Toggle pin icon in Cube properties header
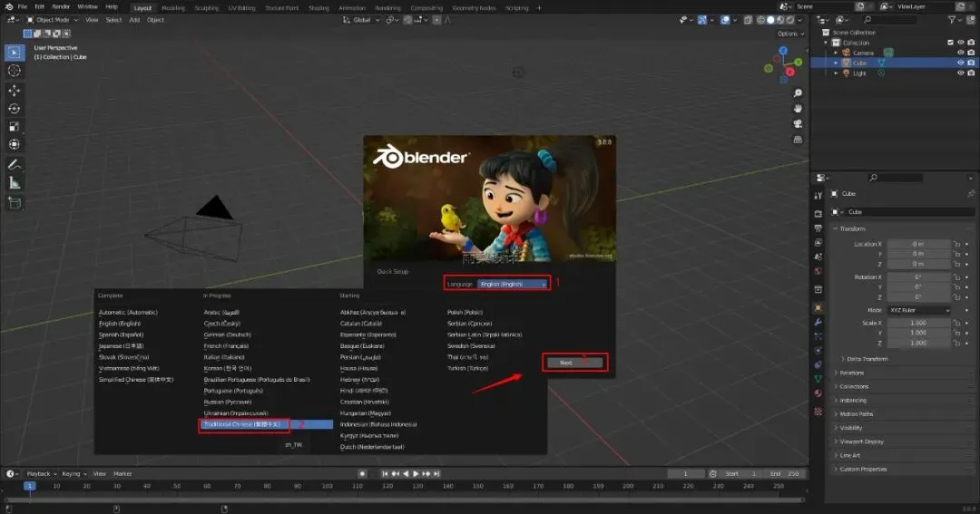The image size is (980, 514). [x=971, y=194]
